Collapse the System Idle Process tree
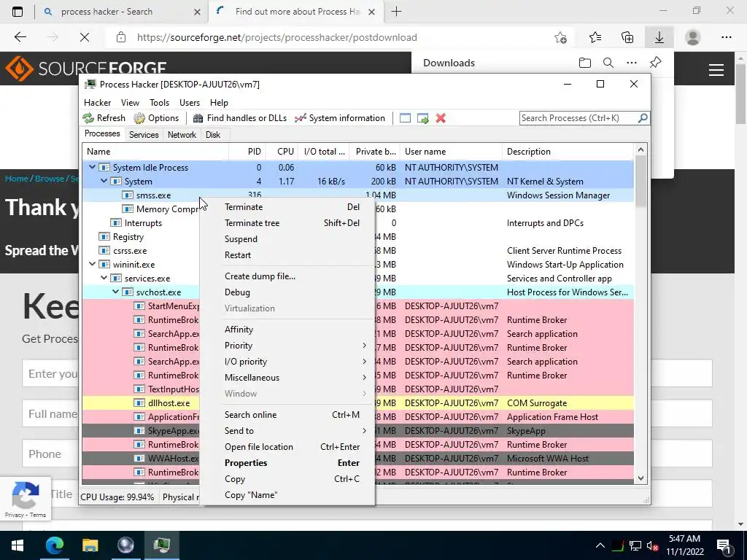The width and height of the screenshot is (747, 560). pos(92,167)
